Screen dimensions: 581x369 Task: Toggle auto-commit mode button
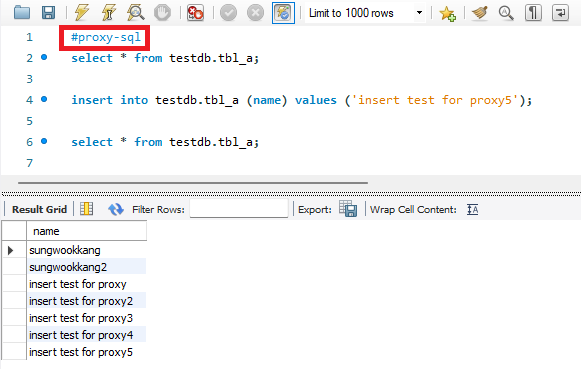point(283,13)
